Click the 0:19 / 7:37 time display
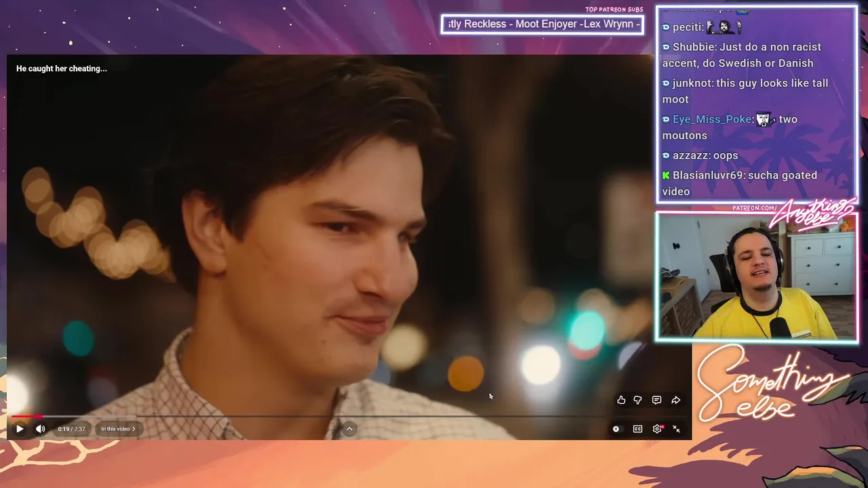 [71, 429]
